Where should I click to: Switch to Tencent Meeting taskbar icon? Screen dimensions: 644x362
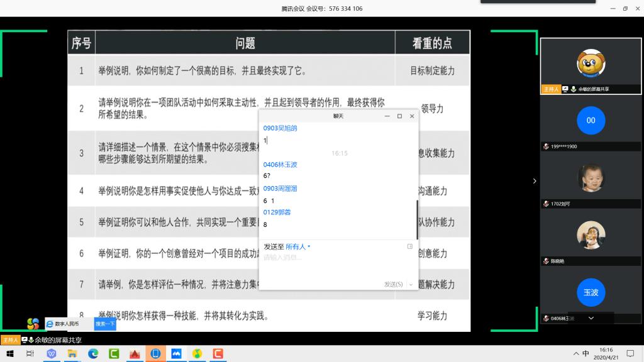coord(176,354)
